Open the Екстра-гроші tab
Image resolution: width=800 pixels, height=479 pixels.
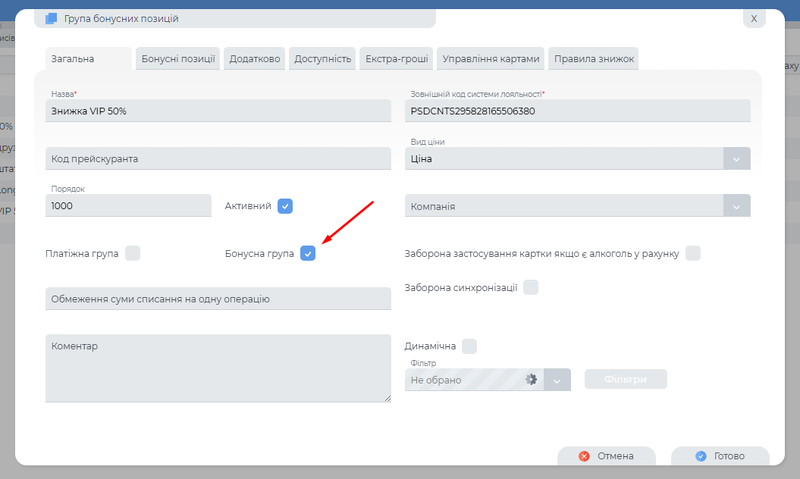pos(394,59)
